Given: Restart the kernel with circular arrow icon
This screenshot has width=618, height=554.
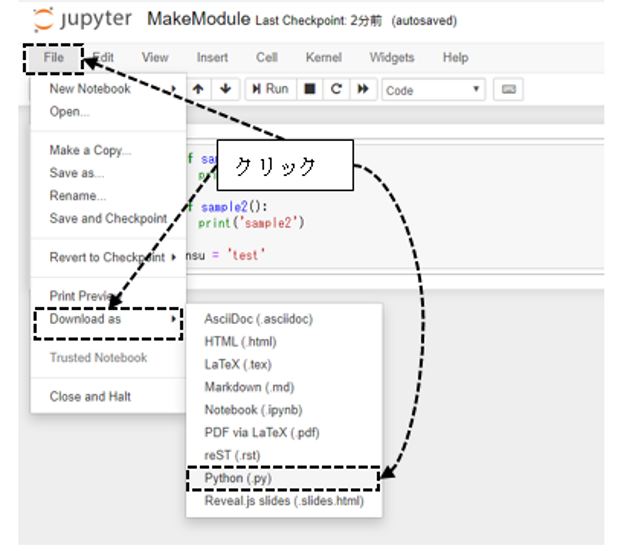Looking at the screenshot, I should (336, 89).
